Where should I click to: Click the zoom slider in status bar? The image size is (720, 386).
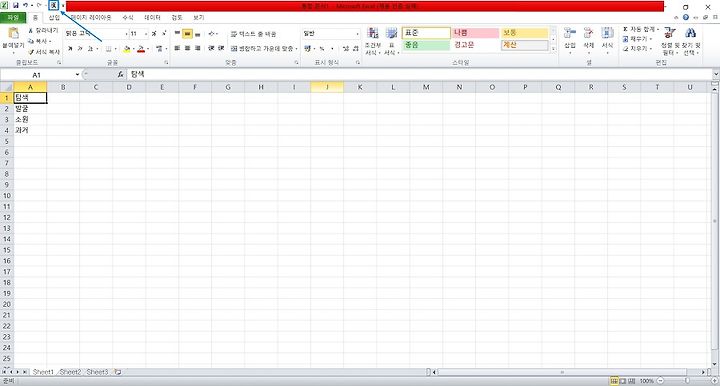687,381
